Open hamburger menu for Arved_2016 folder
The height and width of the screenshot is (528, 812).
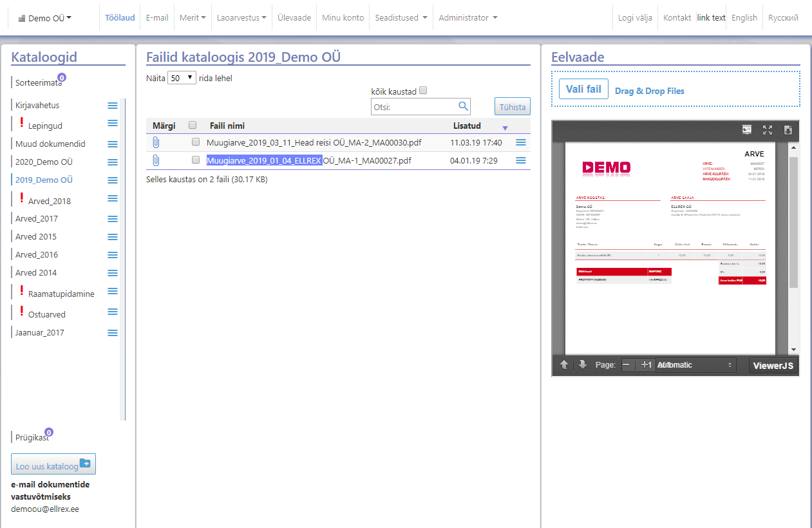point(113,255)
